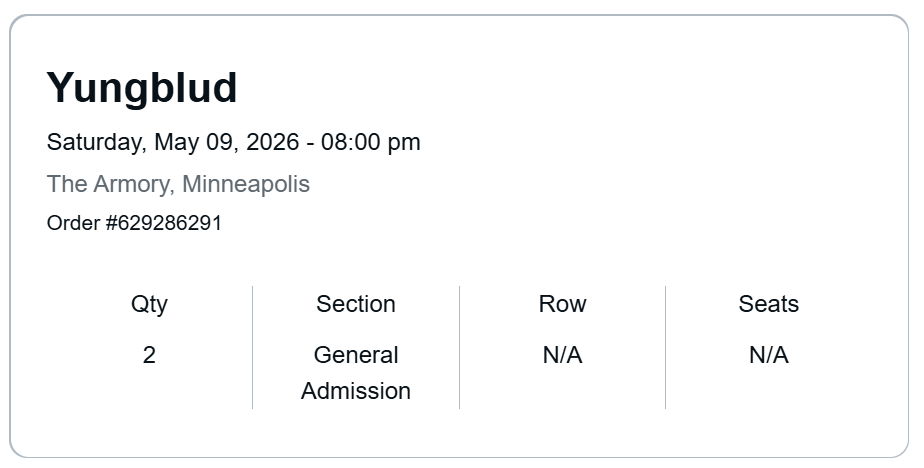This screenshot has width=924, height=468.
Task: Click the Minneapolis city text
Action: pos(246,184)
